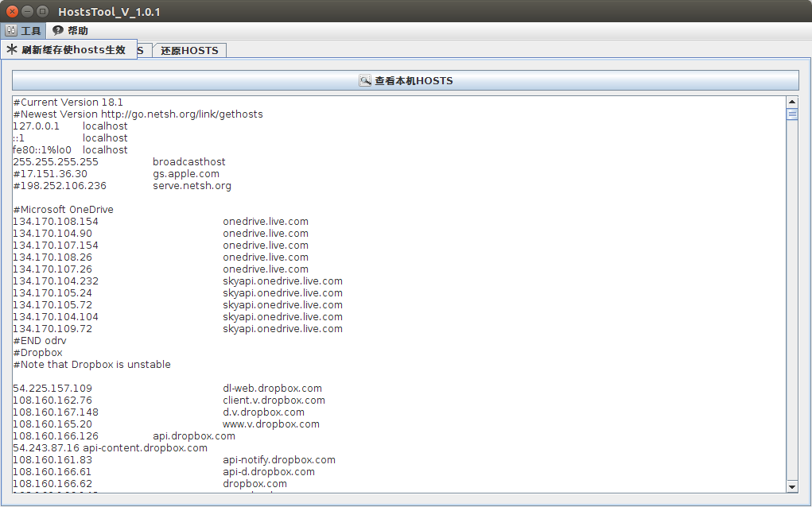Click the '#Dropbox' comment line
The height and width of the screenshot is (507, 812).
[x=38, y=353]
